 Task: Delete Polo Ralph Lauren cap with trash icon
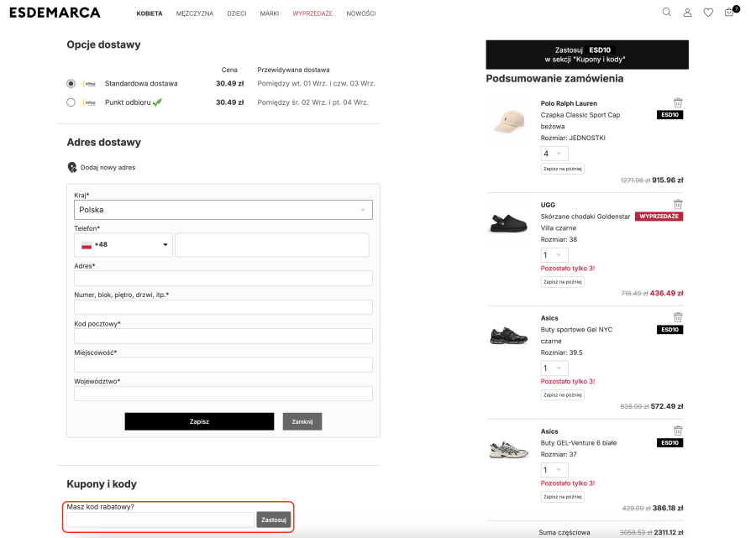(x=678, y=102)
